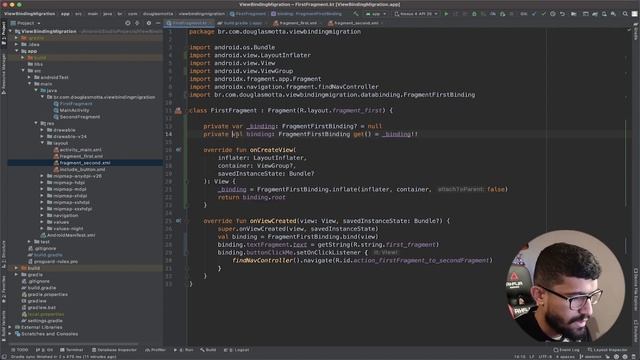Click the Git history clock icon

(553, 14)
